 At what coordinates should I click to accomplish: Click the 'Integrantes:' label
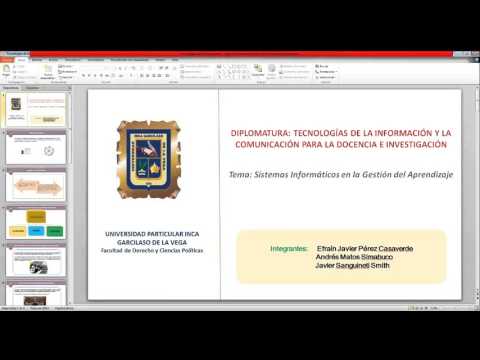(288, 249)
